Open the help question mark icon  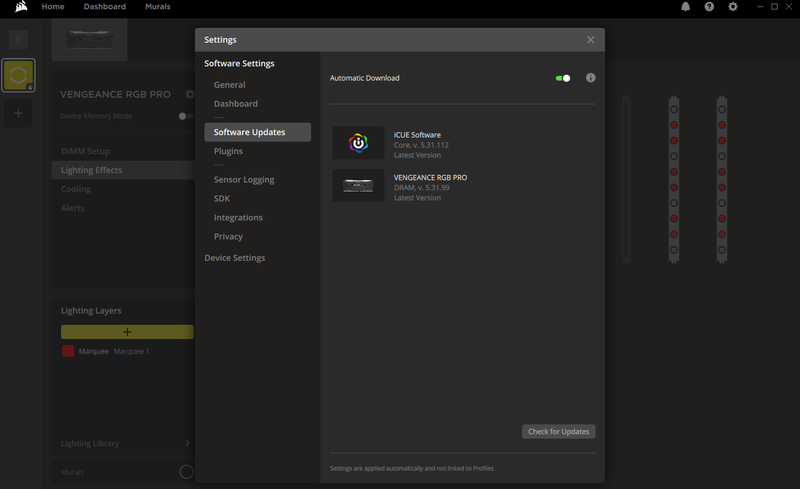click(x=709, y=7)
